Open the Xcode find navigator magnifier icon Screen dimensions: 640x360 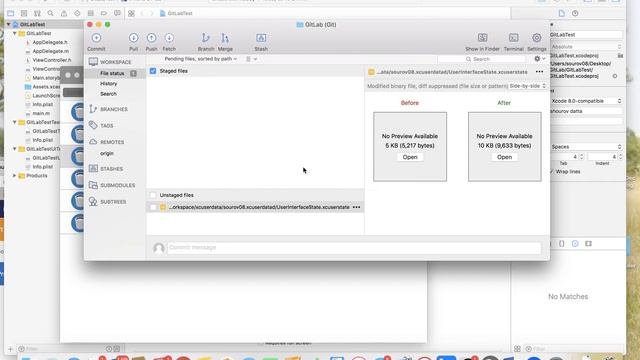point(50,13)
